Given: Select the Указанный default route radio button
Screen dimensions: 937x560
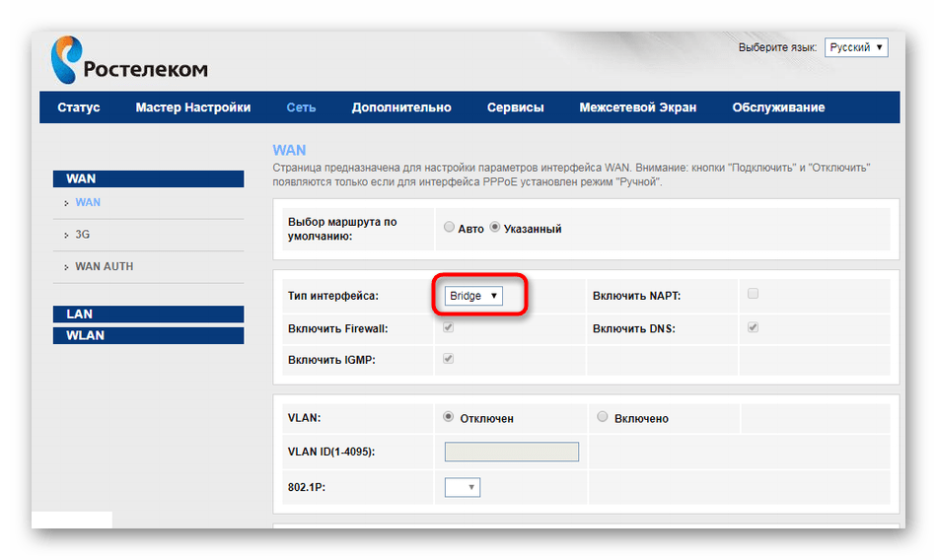Looking at the screenshot, I should point(495,227).
